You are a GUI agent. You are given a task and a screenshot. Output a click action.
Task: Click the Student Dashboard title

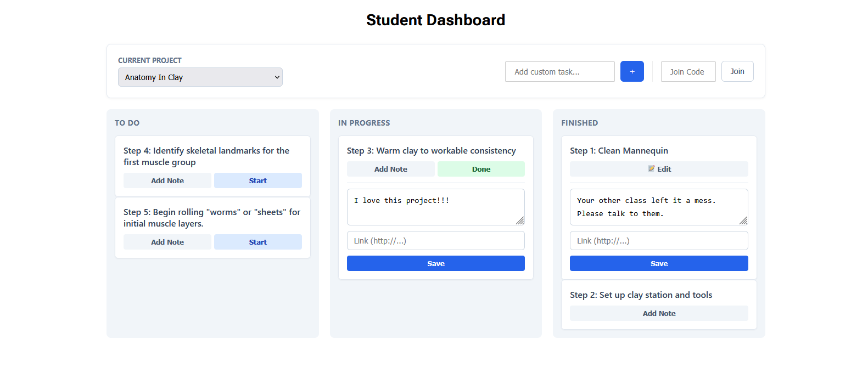(436, 20)
